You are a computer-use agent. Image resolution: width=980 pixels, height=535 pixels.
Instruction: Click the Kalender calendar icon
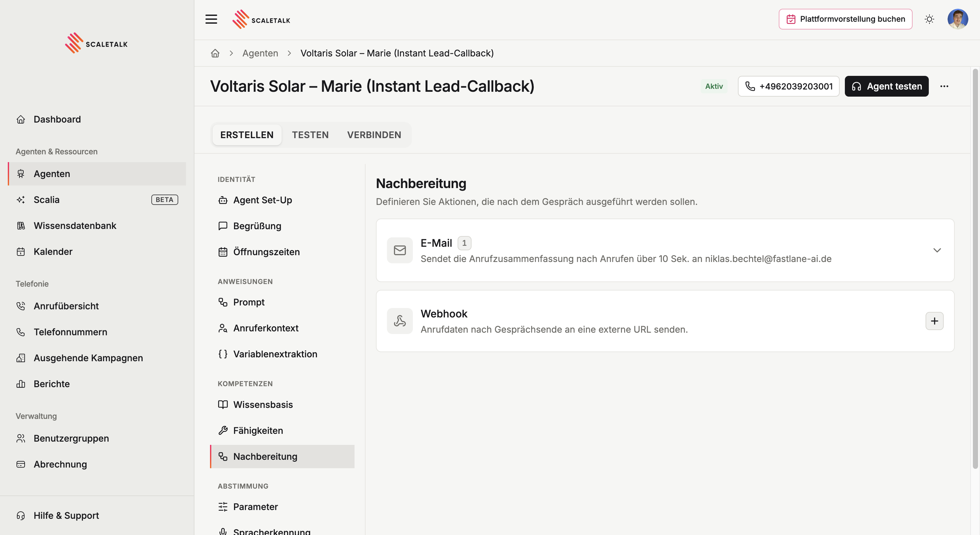(x=21, y=252)
